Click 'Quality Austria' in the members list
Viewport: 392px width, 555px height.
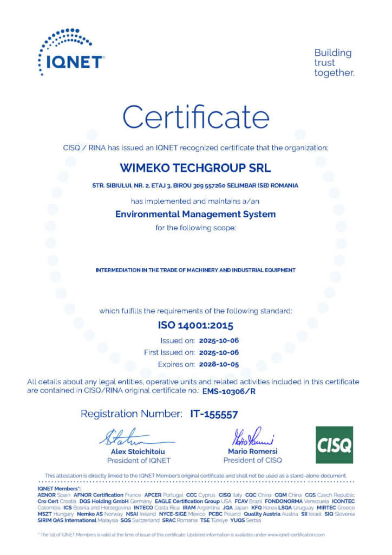262,514
